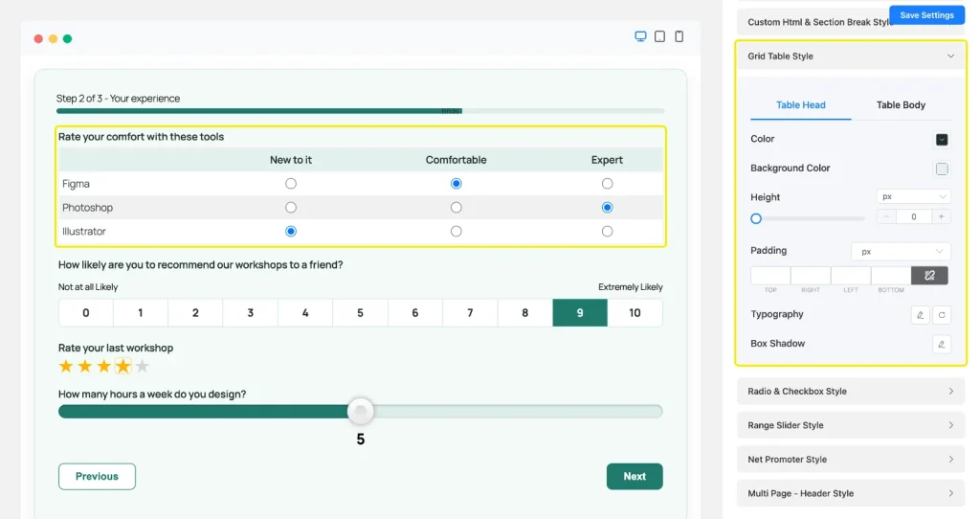Image resolution: width=980 pixels, height=519 pixels.
Task: Select first star in workshop rating
Action: point(66,367)
